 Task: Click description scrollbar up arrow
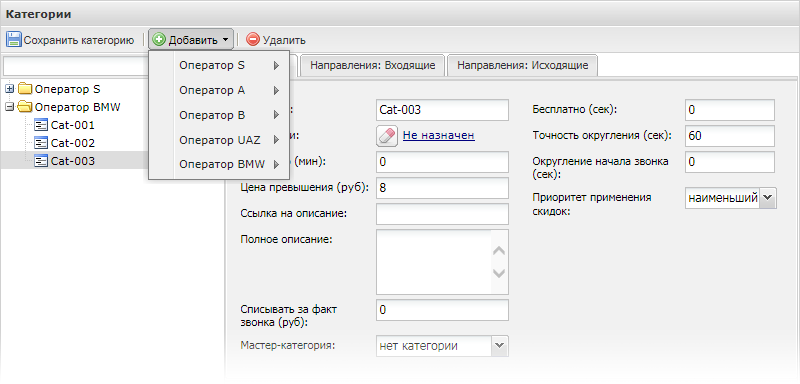[x=499, y=251]
